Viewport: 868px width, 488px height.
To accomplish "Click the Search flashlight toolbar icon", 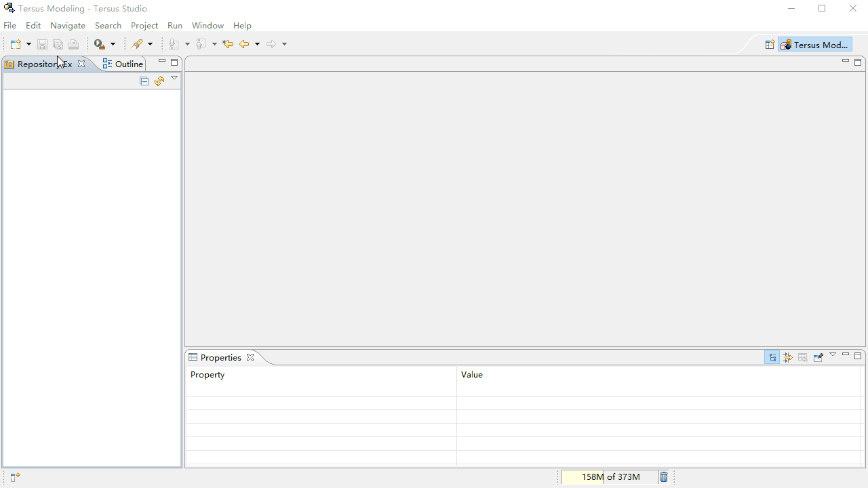I will point(138,45).
